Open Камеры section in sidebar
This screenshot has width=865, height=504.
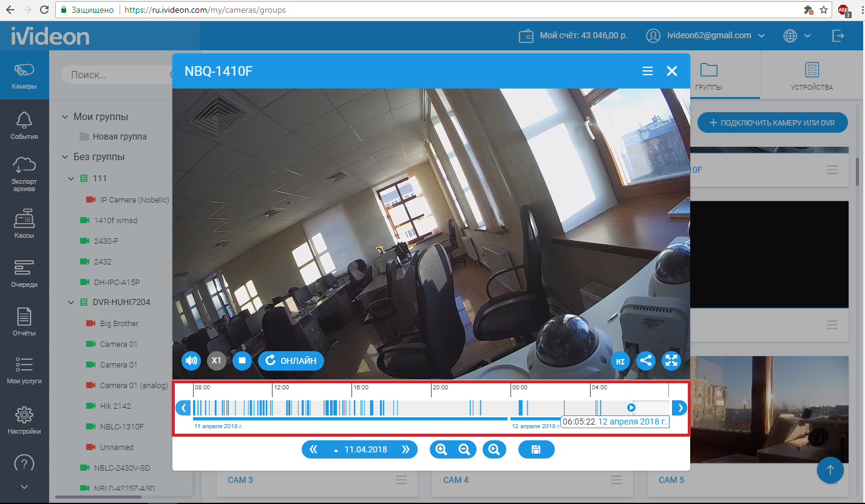pyautogui.click(x=24, y=76)
